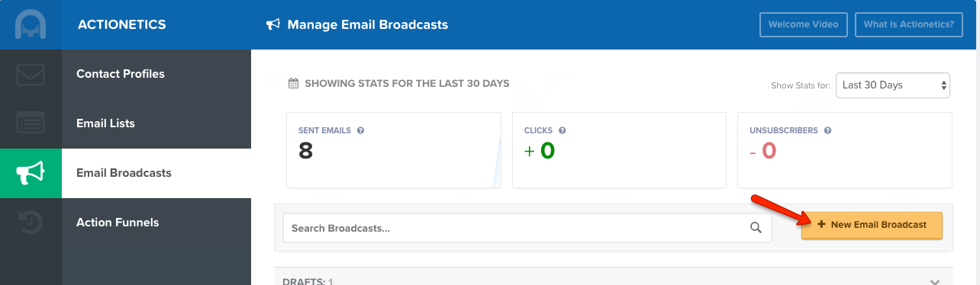This screenshot has height=285, width=980.
Task: Click What Is Actionetics? button
Action: [x=908, y=24]
